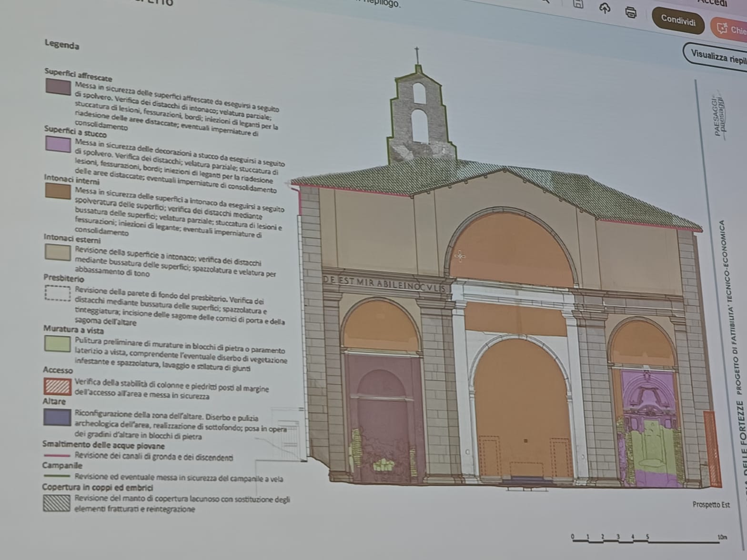Click the printer icon
The width and height of the screenshot is (747, 560).
point(631,12)
